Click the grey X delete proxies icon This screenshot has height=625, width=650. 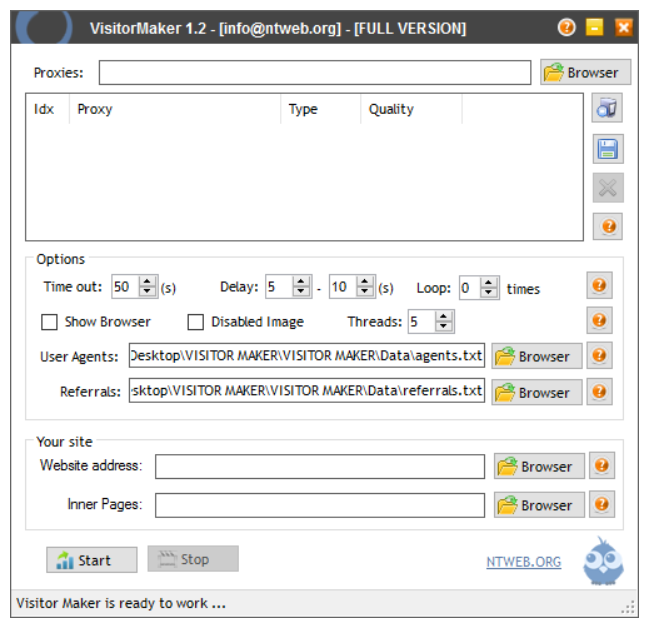(608, 188)
